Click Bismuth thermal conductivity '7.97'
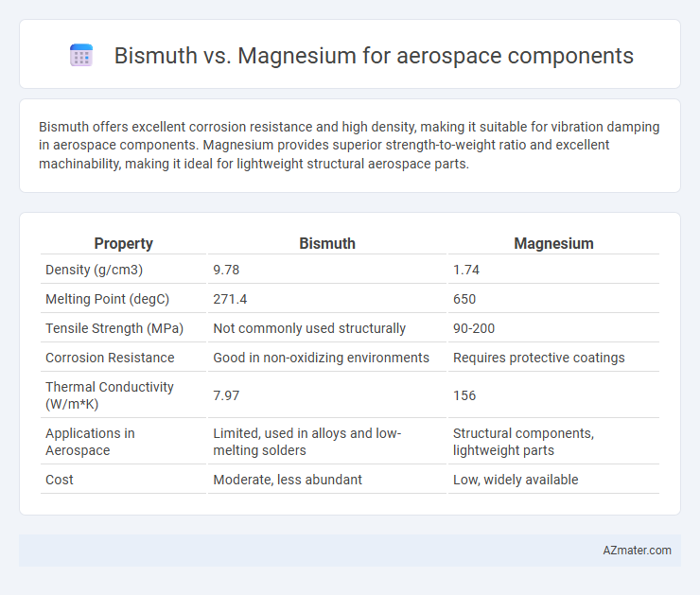The height and width of the screenshot is (595, 700). (226, 395)
